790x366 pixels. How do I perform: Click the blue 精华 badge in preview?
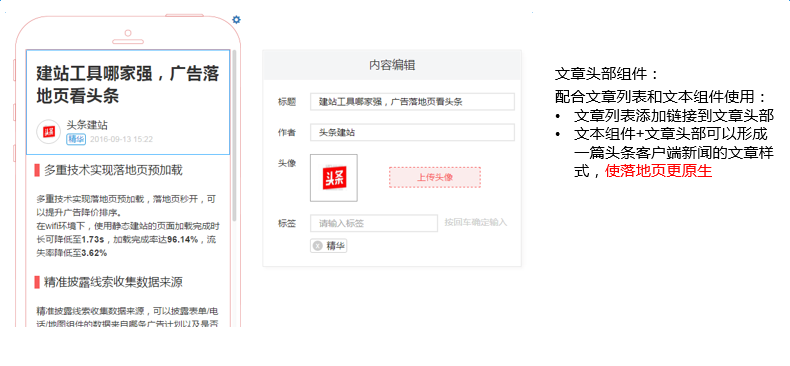tap(76, 139)
